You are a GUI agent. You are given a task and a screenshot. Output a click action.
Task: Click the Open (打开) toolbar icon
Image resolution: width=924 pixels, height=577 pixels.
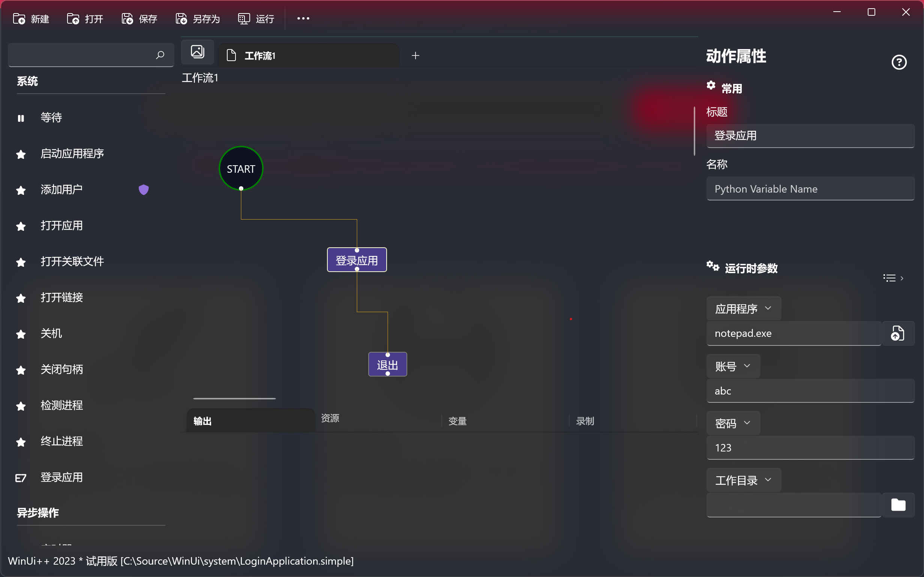coord(73,18)
